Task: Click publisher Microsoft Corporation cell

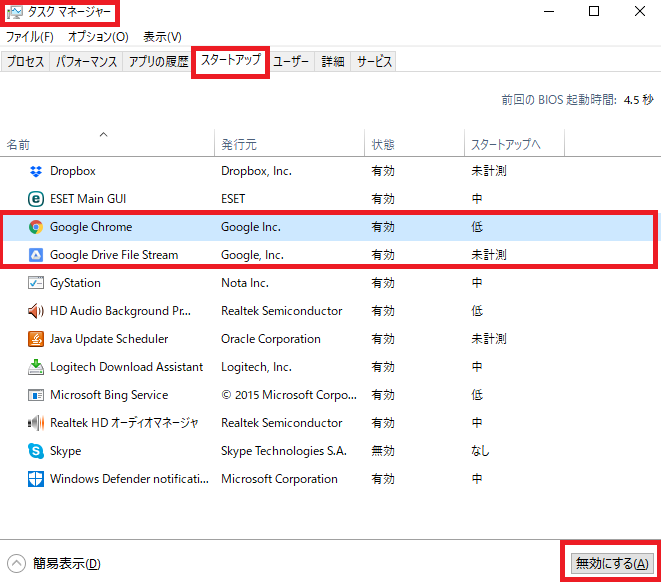Action: [279, 479]
